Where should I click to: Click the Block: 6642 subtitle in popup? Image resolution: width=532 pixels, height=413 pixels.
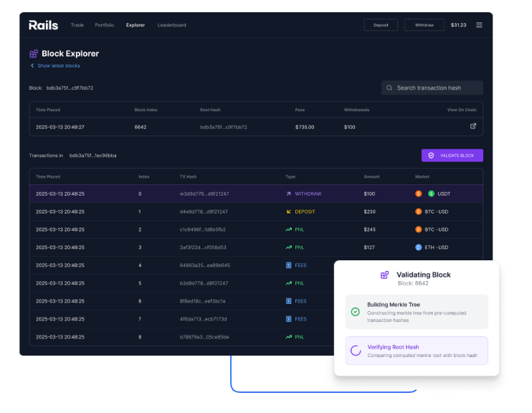coord(413,283)
